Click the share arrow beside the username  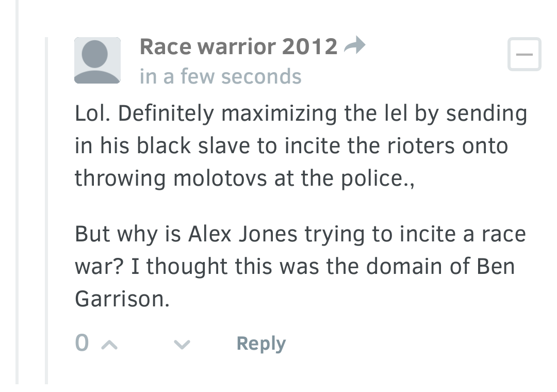click(x=354, y=47)
